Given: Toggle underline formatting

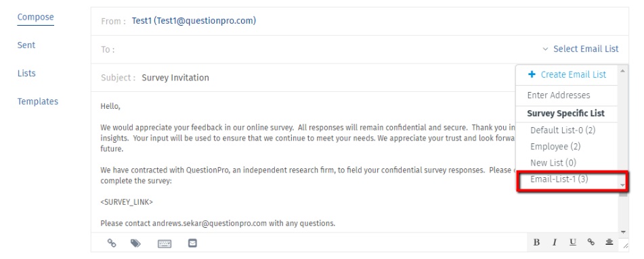Looking at the screenshot, I should (x=572, y=242).
